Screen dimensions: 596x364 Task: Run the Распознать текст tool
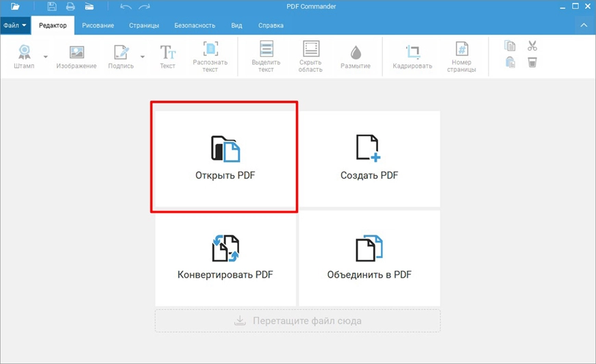tap(210, 57)
